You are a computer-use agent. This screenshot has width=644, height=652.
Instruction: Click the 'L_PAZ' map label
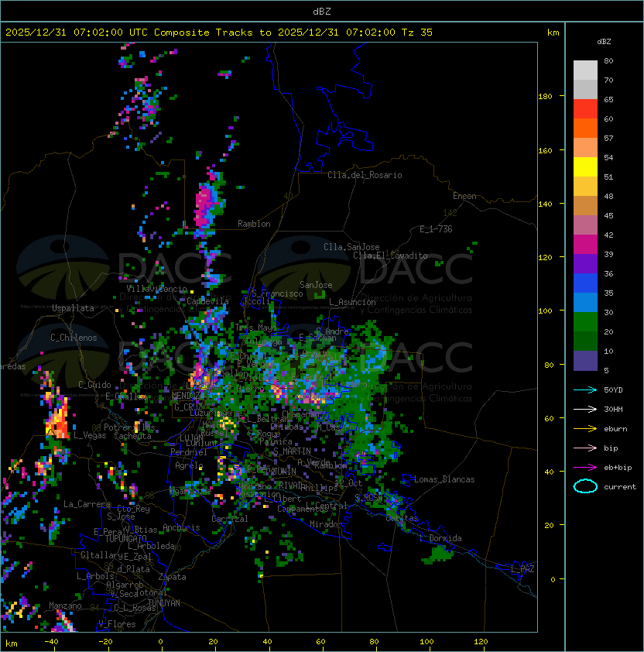522,569
